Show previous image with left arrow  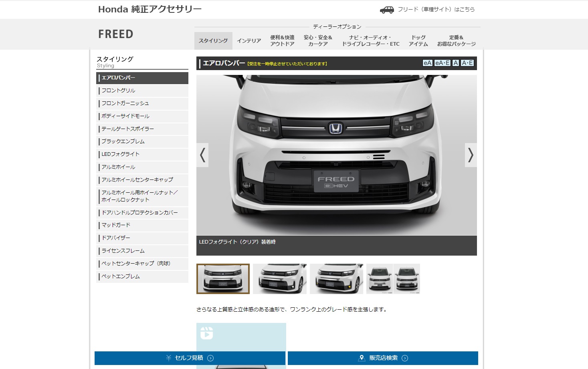202,155
